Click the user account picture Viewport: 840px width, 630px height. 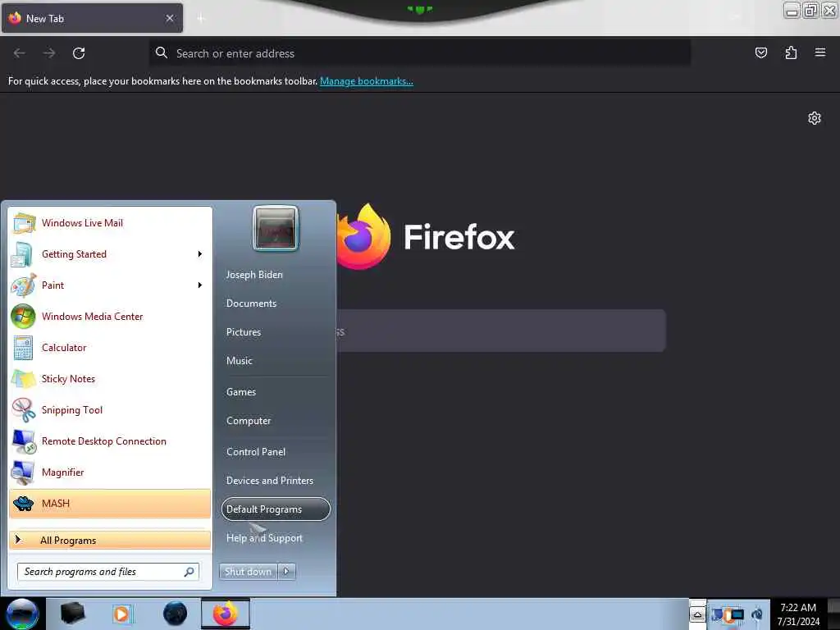[276, 228]
